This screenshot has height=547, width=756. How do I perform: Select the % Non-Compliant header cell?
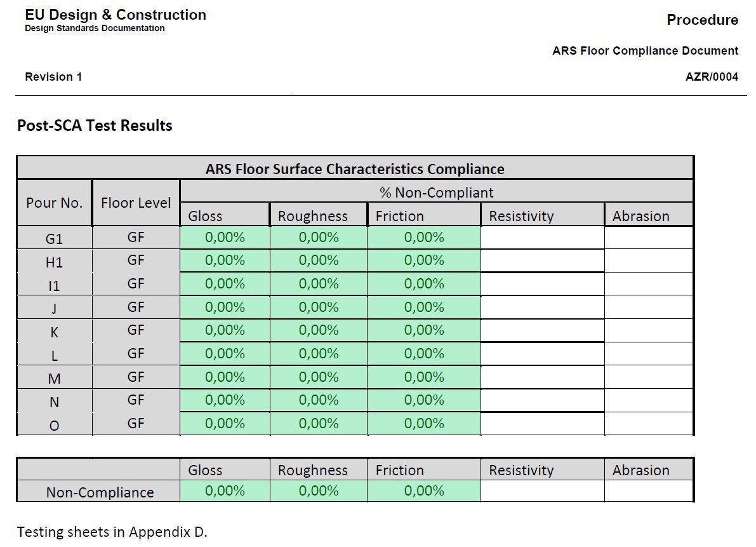[x=435, y=192]
